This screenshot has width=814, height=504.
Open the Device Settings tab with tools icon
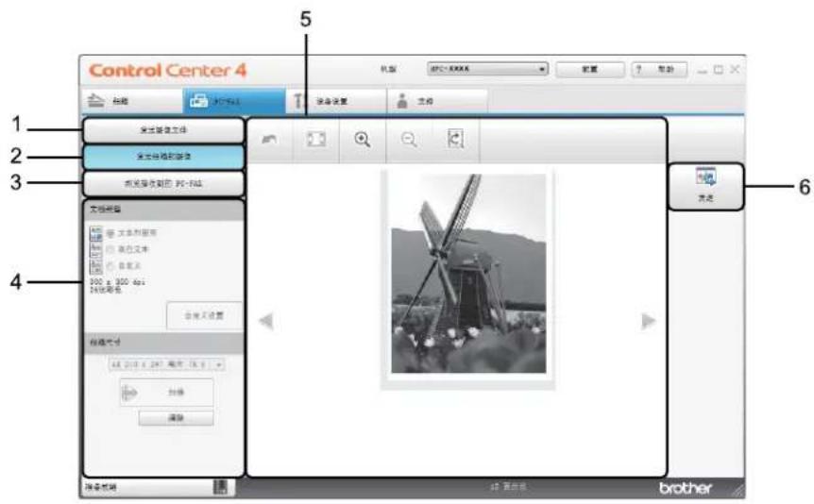click(336, 101)
